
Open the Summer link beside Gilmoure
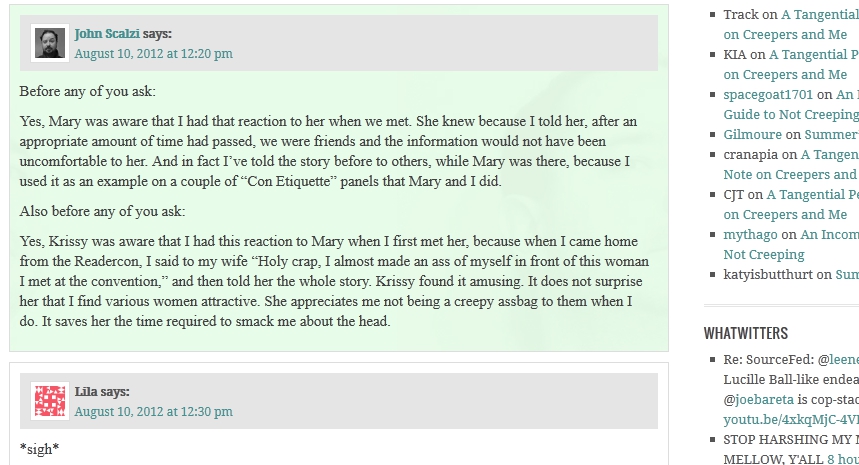coord(832,135)
